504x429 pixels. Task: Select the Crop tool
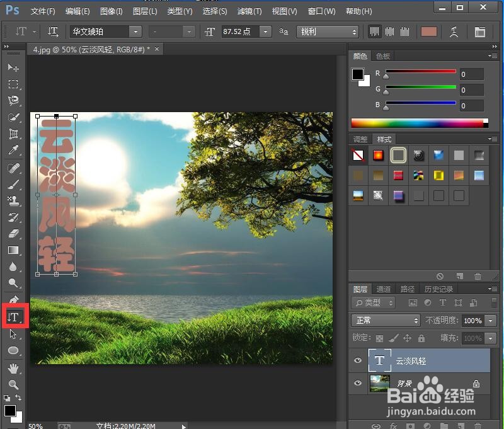(14, 133)
